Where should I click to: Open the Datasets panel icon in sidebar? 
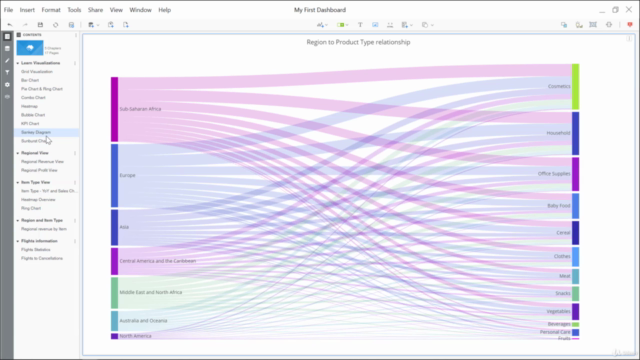[x=7, y=49]
